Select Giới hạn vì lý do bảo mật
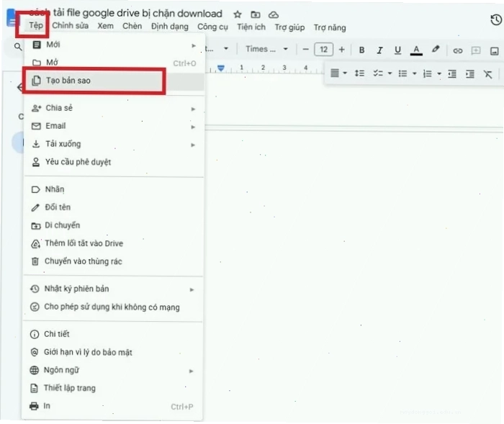This screenshot has width=504, height=424. tap(113, 352)
